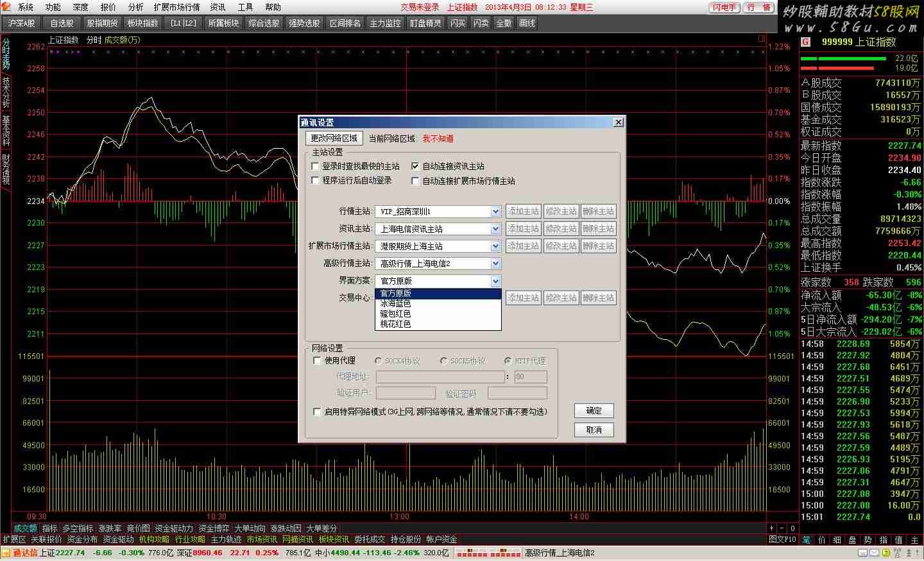Click the network connection icon in the status bar
The image size is (924, 561).
[898, 553]
